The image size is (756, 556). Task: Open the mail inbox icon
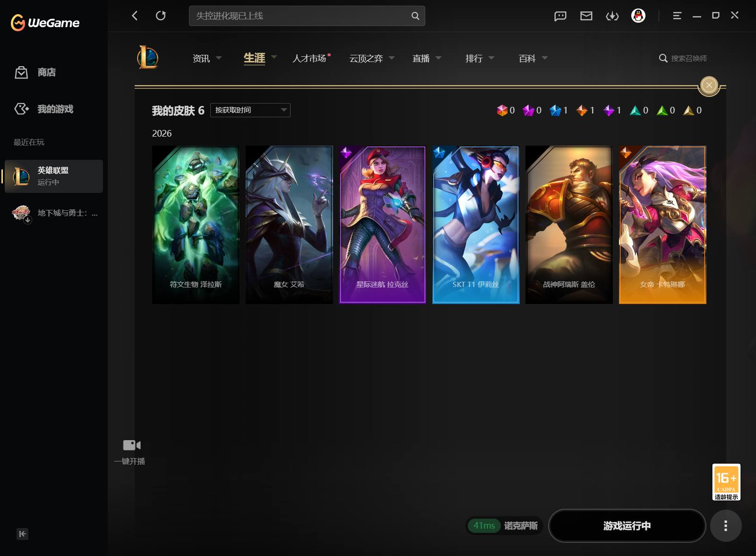click(586, 16)
